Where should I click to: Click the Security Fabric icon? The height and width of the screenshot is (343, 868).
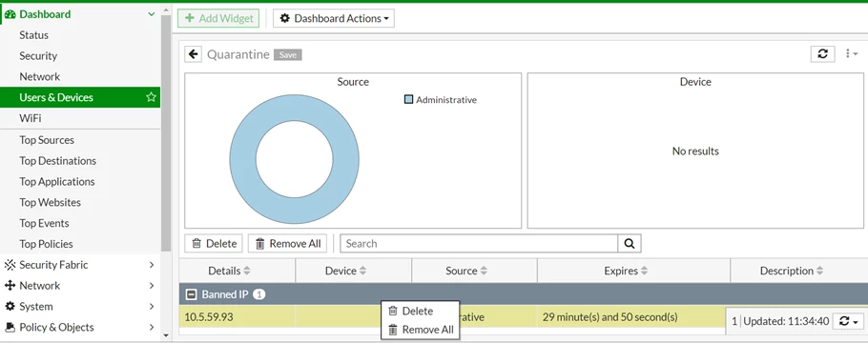(10, 265)
